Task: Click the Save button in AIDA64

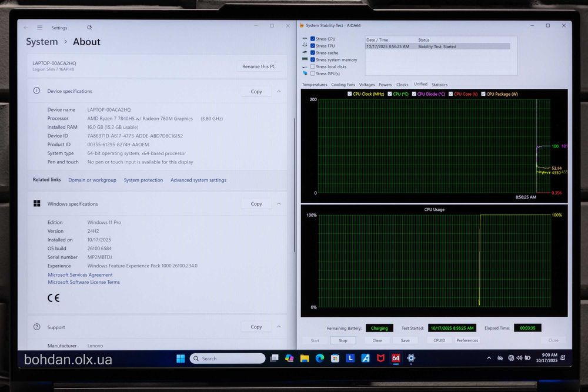Action: coord(405,340)
